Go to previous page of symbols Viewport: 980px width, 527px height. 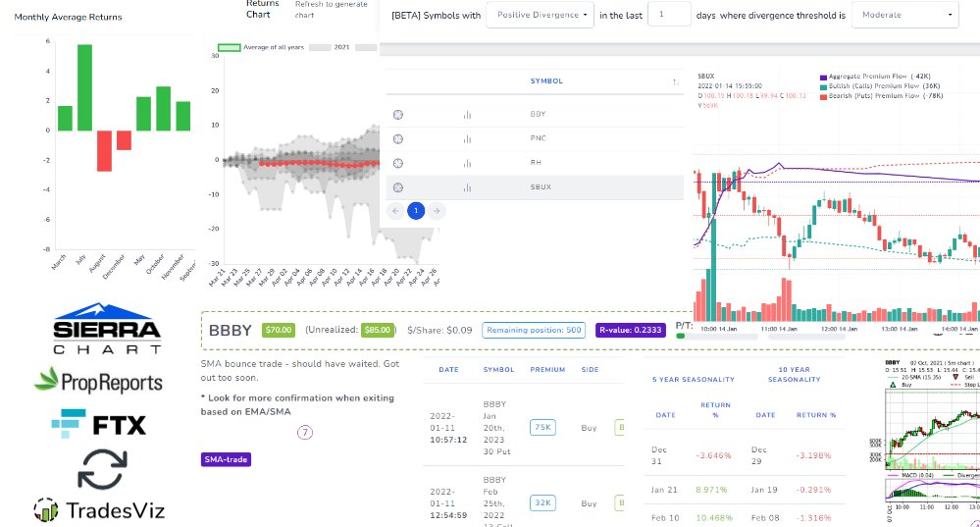(x=395, y=211)
